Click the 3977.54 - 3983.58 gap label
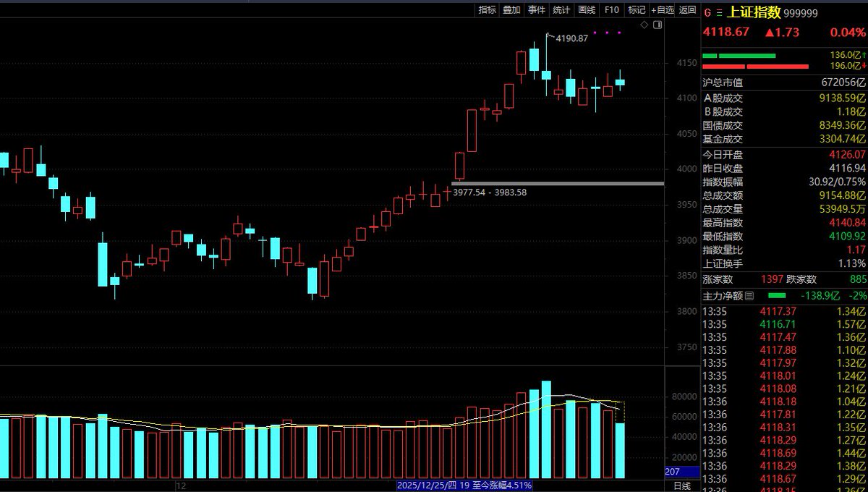Screen dimensions: 868x492 pyautogui.click(x=490, y=192)
